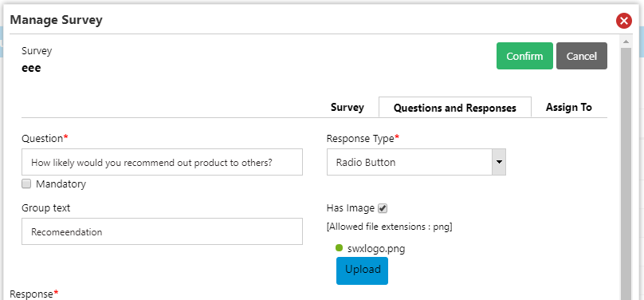Image resolution: width=644 pixels, height=300 pixels.
Task: Close the Manage Survey dialog with red X
Action: pos(624,21)
